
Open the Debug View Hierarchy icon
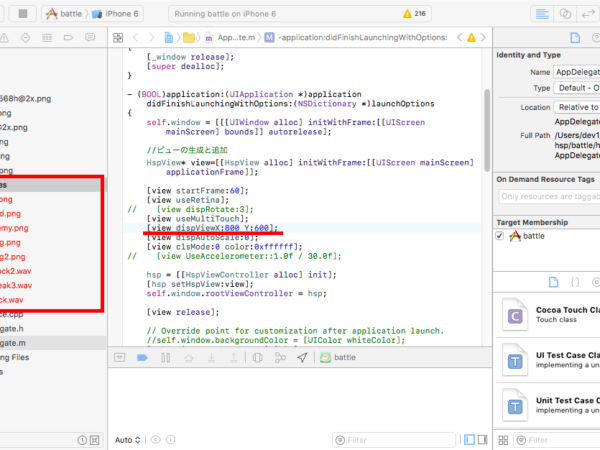click(x=258, y=357)
